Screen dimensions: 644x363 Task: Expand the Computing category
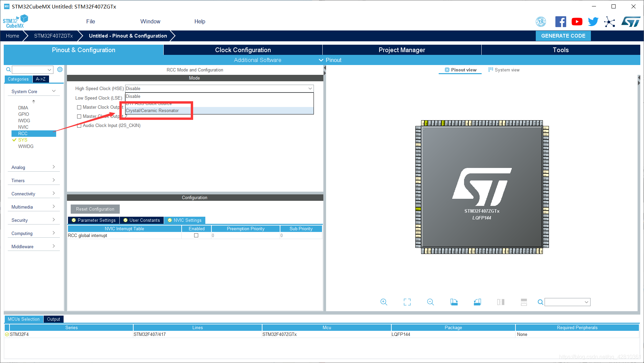coord(33,233)
